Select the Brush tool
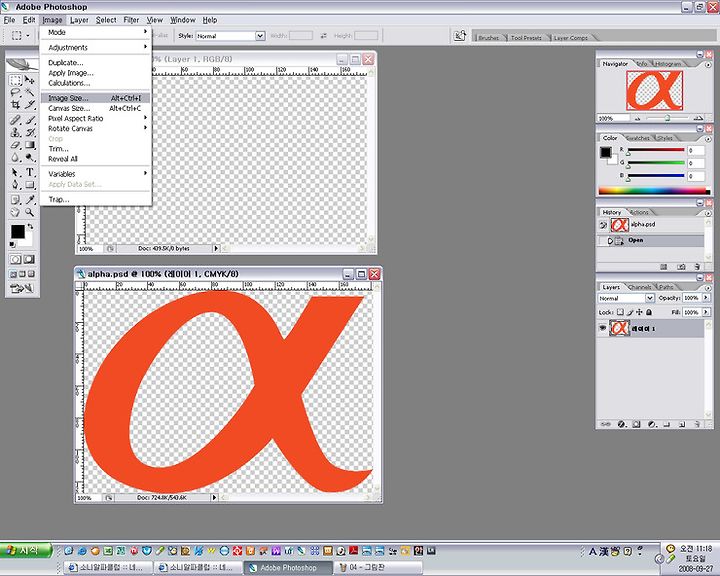This screenshot has width=720, height=576. click(30, 120)
